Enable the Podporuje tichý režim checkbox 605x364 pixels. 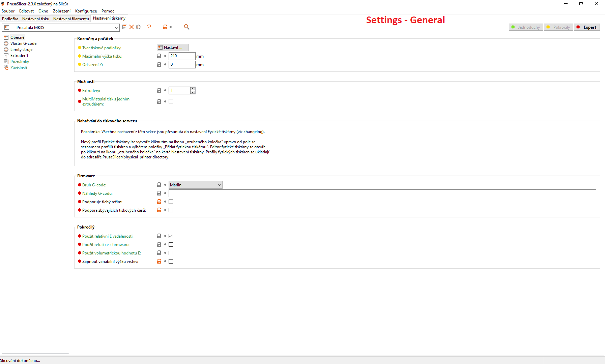click(171, 202)
